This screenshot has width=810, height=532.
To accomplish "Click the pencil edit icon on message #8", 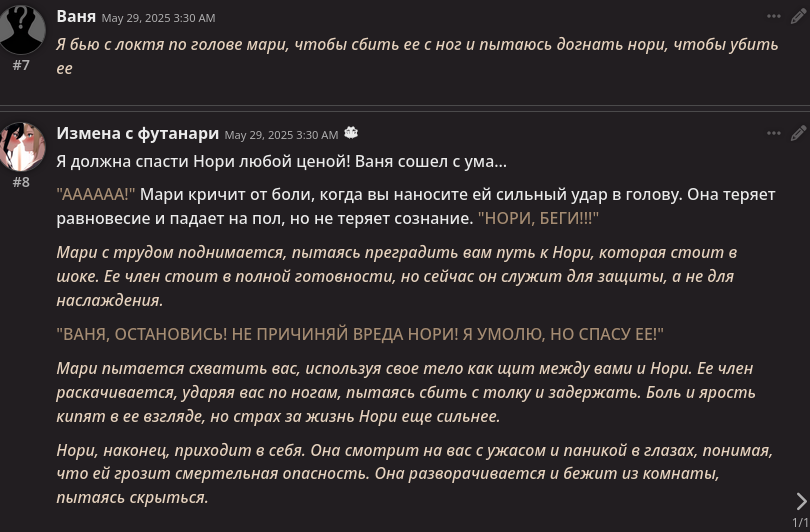I will click(x=798, y=133).
